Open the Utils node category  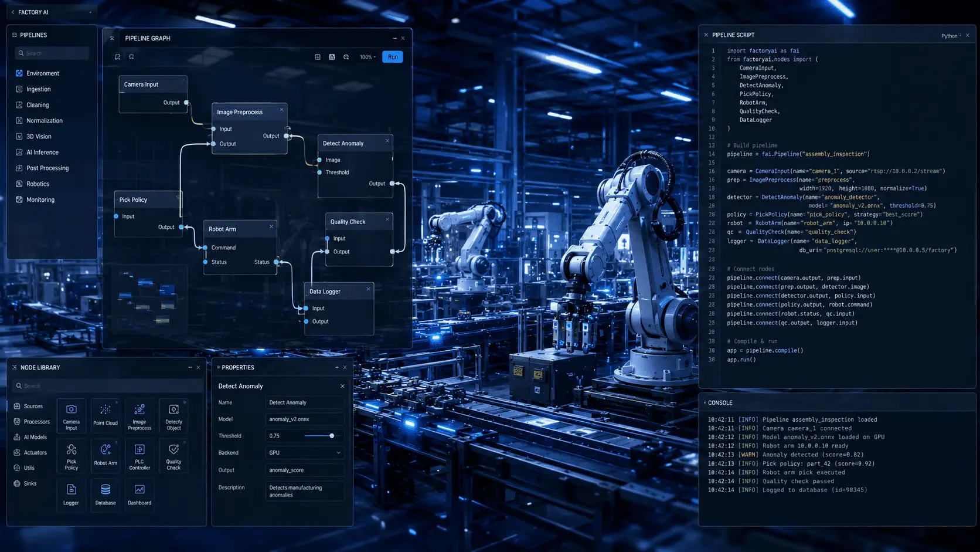pos(24,468)
